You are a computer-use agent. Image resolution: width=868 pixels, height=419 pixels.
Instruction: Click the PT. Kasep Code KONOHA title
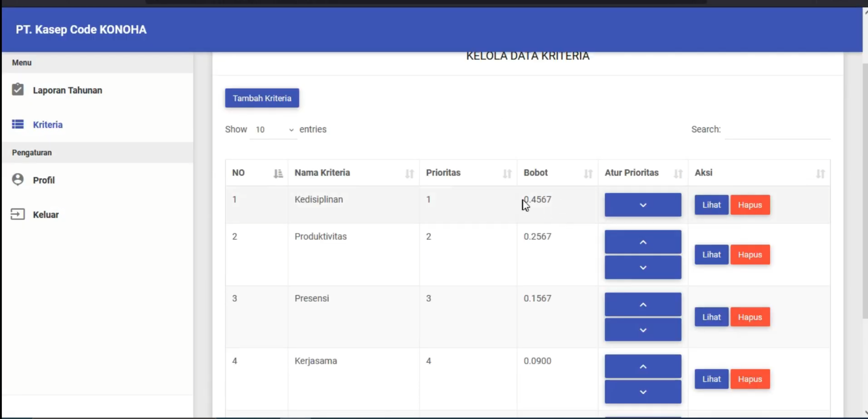pyautogui.click(x=81, y=30)
